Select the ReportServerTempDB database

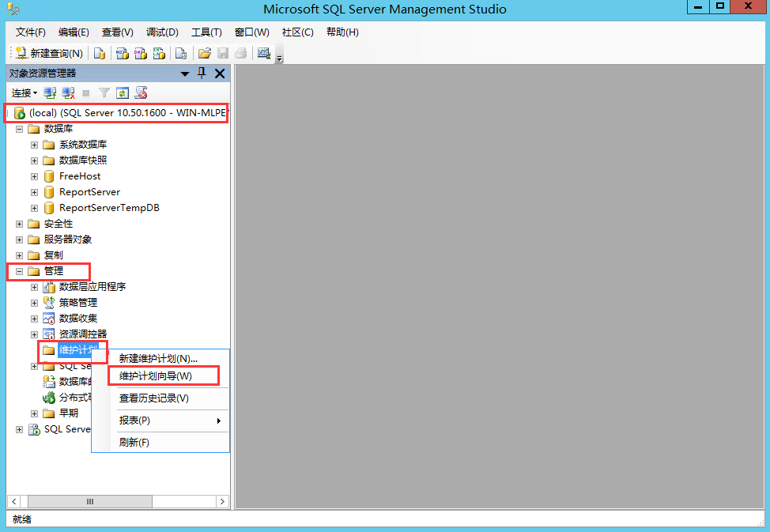click(109, 208)
